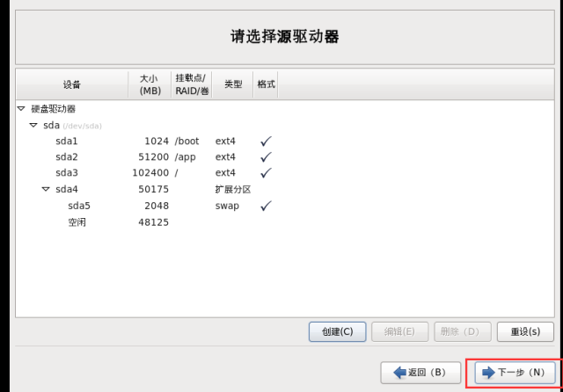Collapse the sda4 extended partition
This screenshot has width=563, height=392.
[46, 189]
